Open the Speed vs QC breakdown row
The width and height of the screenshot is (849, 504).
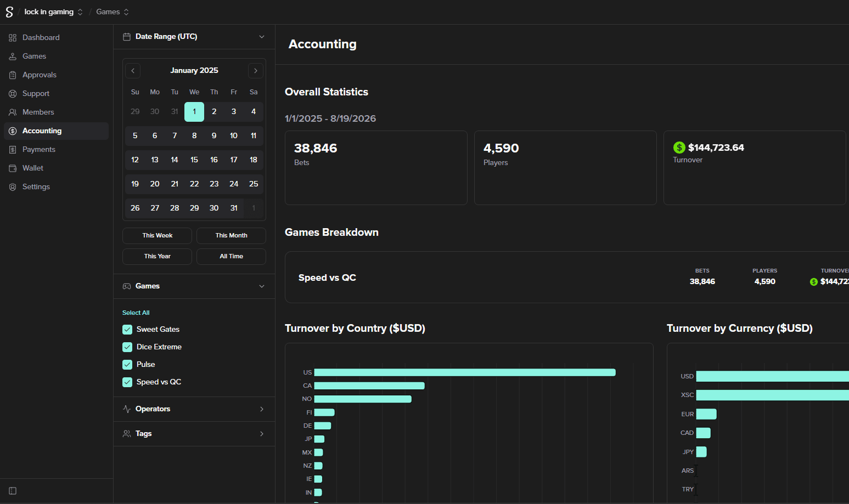coord(567,278)
